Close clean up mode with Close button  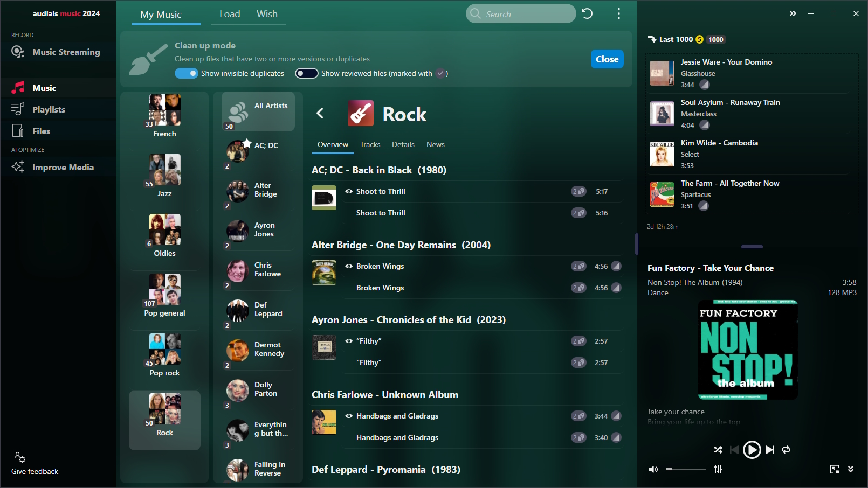[x=607, y=59]
